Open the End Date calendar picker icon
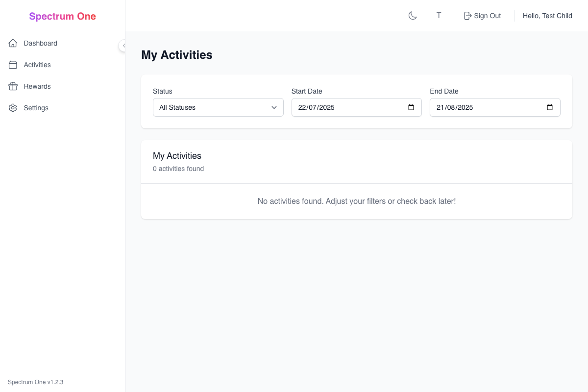Viewport: 588px width, 392px height. point(549,107)
